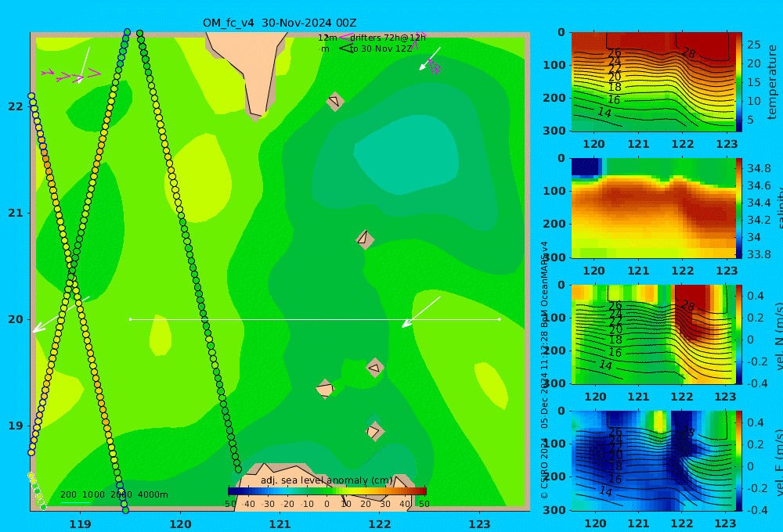Screen dimensions: 783x532
Task: Click the '1000' depth contour legend
Action: pos(93,494)
